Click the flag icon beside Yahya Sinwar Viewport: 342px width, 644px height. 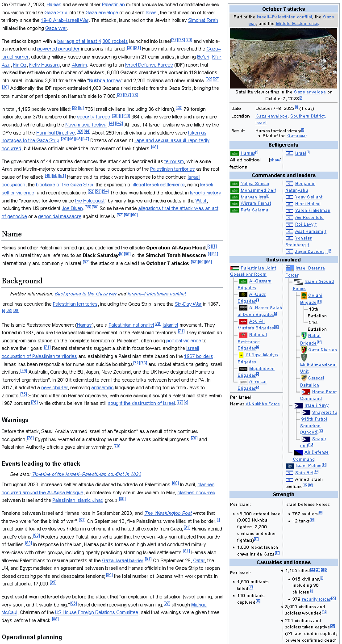point(234,184)
